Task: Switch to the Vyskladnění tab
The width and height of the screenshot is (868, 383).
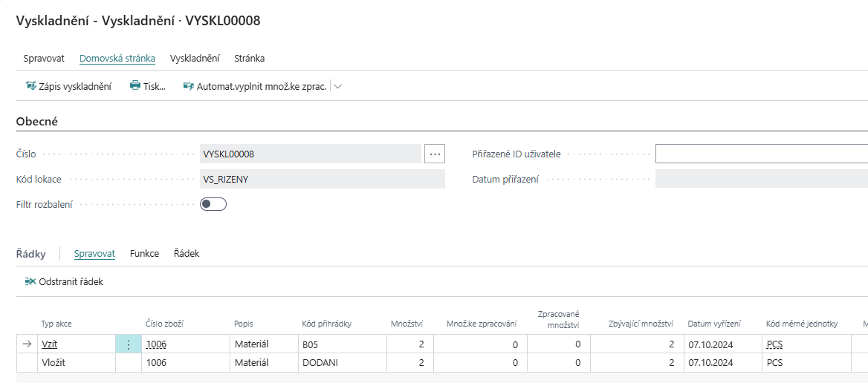Action: click(x=195, y=58)
